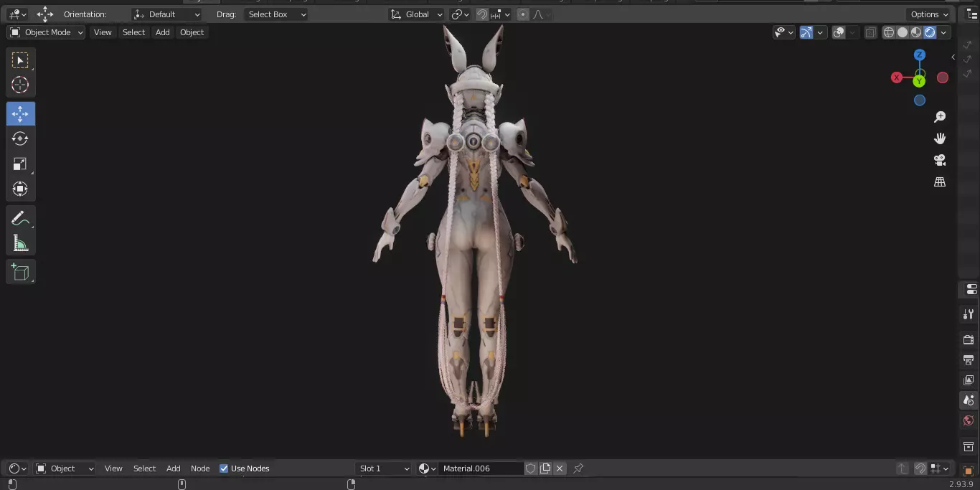980x490 pixels.
Task: Open the Tool properties wrench tab
Action: pyautogui.click(x=969, y=314)
